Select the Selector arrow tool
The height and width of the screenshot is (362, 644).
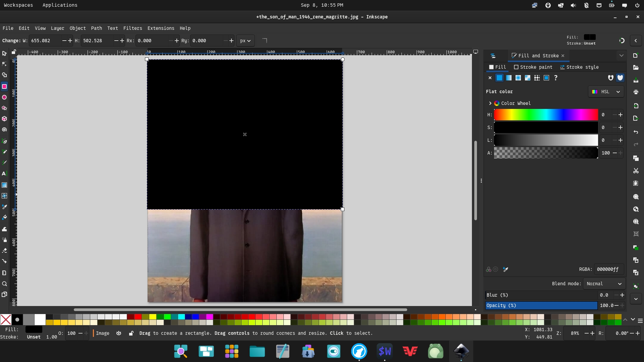(4, 53)
